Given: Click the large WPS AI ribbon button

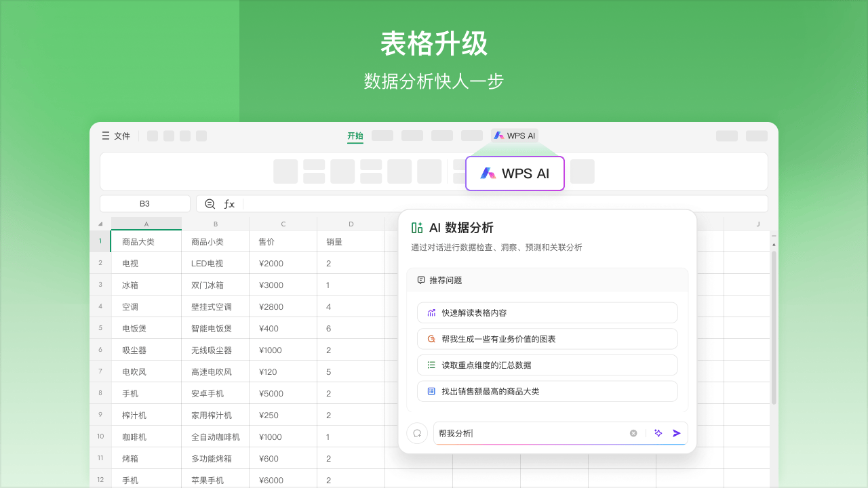Looking at the screenshot, I should [x=515, y=174].
